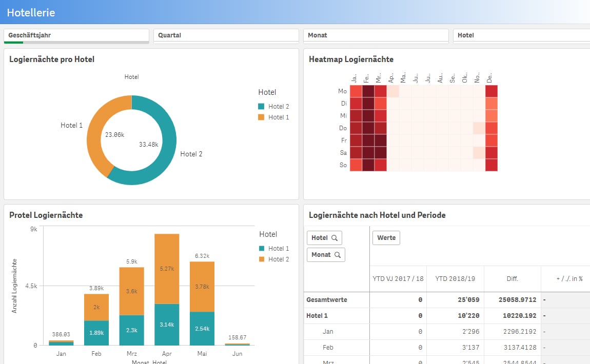This screenshot has width=590, height=364.
Task: Click the Gesamtwerte row label
Action: (327, 300)
